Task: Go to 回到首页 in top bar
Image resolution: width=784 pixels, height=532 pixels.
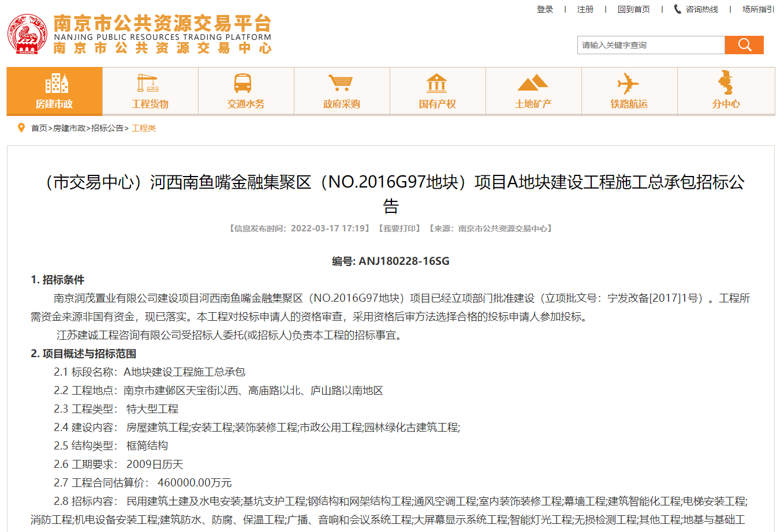Action: click(x=633, y=9)
